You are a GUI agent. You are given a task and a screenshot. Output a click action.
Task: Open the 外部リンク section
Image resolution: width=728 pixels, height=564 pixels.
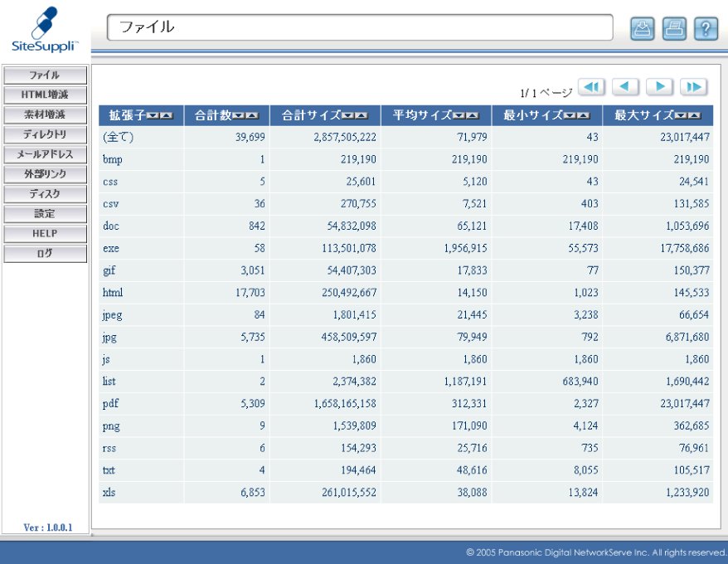[x=45, y=174]
